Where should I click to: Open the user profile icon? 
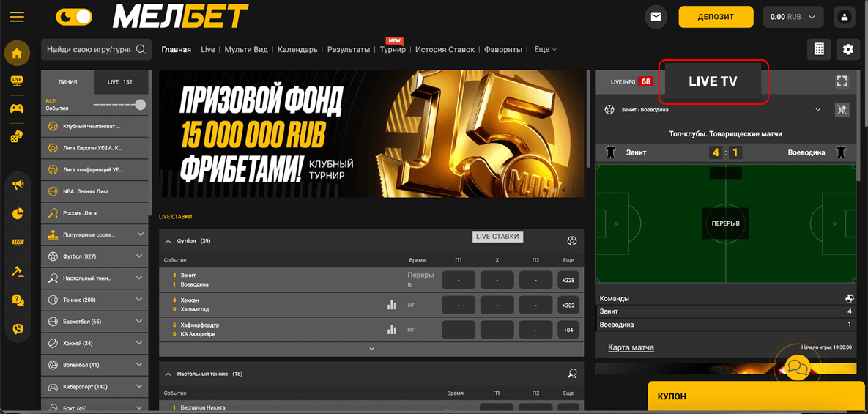845,17
